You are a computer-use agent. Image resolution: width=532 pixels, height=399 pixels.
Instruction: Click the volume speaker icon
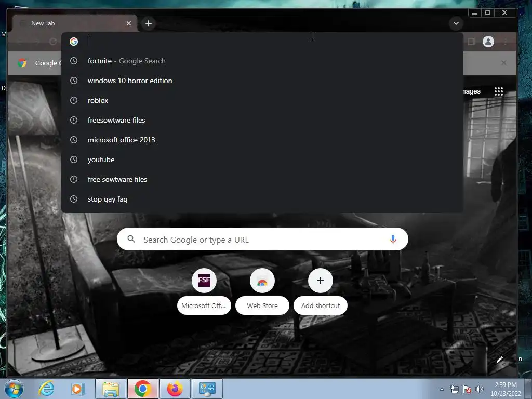pyautogui.click(x=479, y=389)
